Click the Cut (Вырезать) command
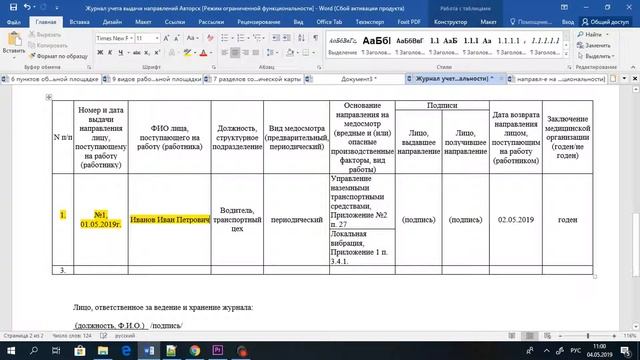Viewport: 640px width, 360px height. point(45,35)
